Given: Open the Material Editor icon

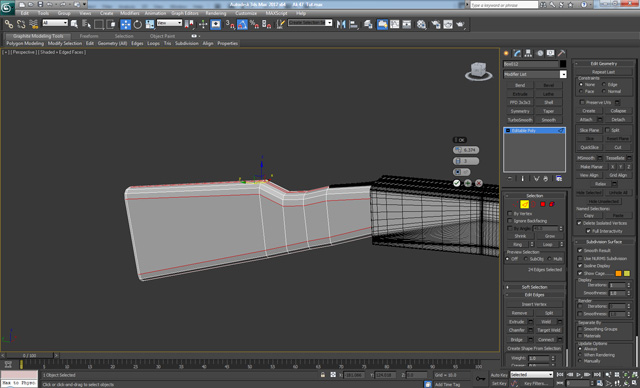Looking at the screenshot, I should click(421, 24).
